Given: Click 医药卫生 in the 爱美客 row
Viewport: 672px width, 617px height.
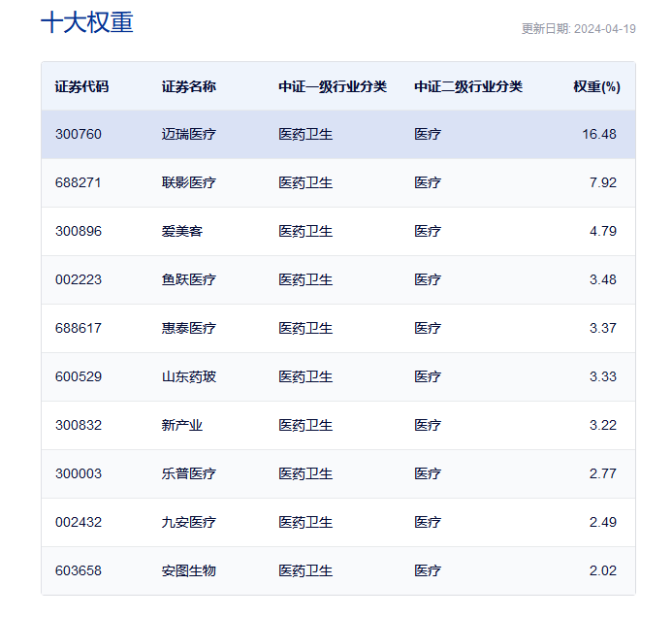Looking at the screenshot, I should (305, 231).
